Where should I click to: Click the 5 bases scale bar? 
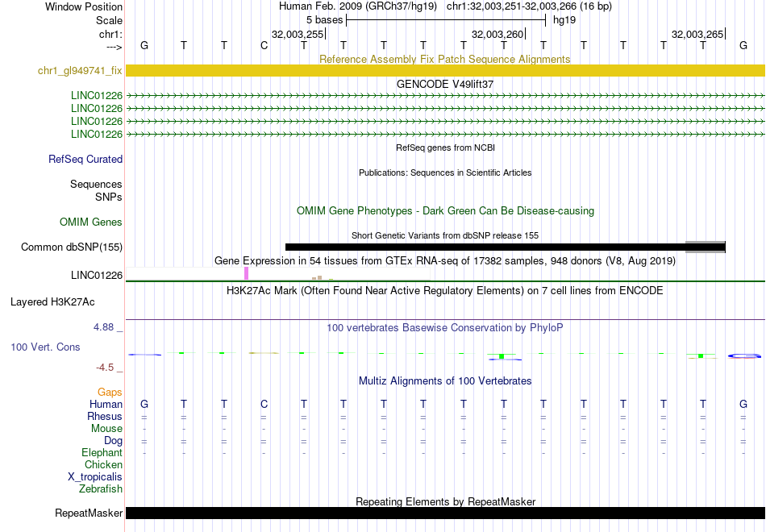(446, 20)
